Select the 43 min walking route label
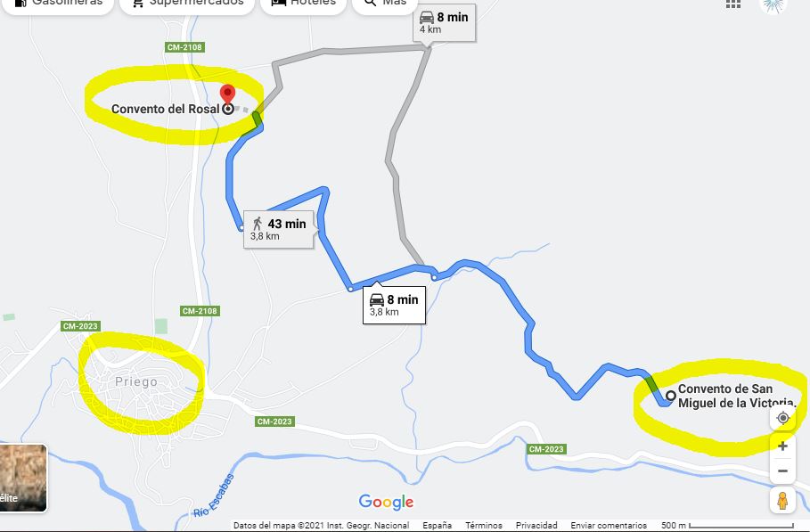 click(278, 229)
